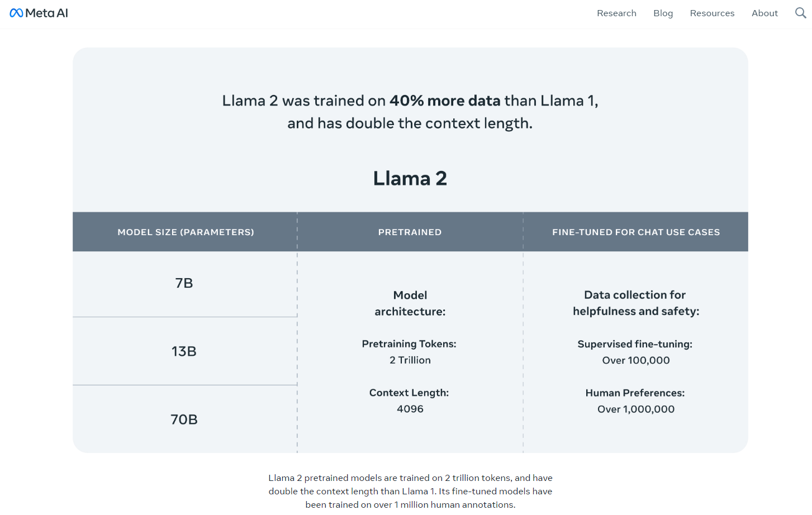Click the 'Supervised fine-tuning:' label
This screenshot has height=515, width=812.
point(635,344)
